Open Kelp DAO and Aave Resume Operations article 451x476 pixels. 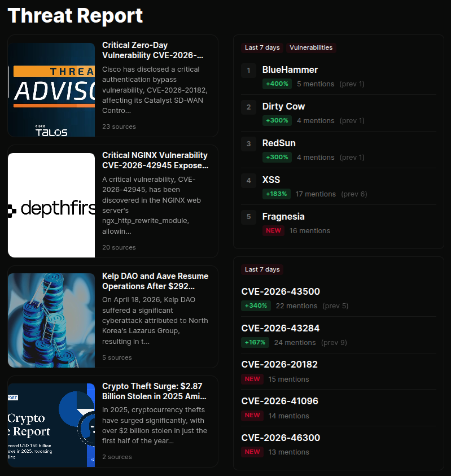pos(155,281)
